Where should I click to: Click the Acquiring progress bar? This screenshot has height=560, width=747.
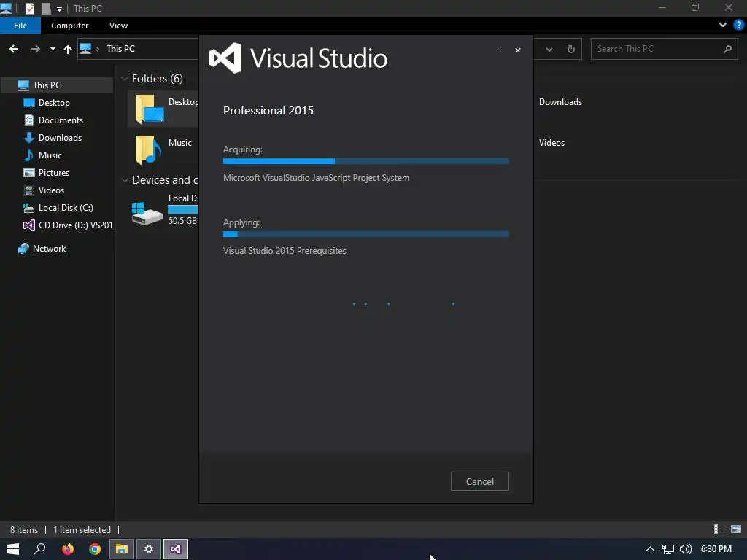[366, 161]
